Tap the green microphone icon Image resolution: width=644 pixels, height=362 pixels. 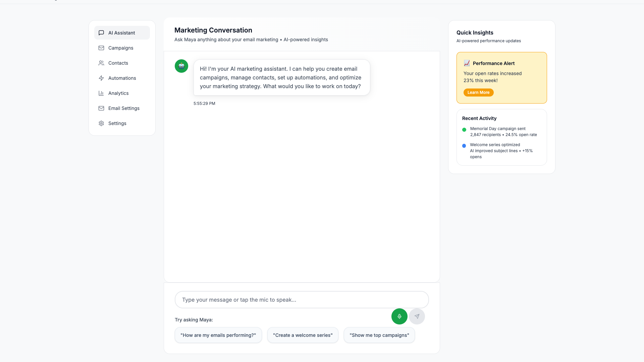399,316
